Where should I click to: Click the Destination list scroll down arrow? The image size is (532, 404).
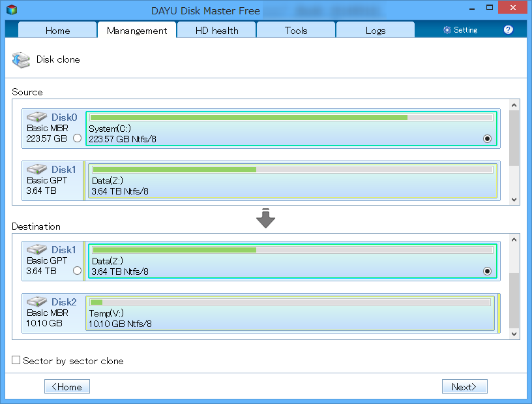(514, 334)
